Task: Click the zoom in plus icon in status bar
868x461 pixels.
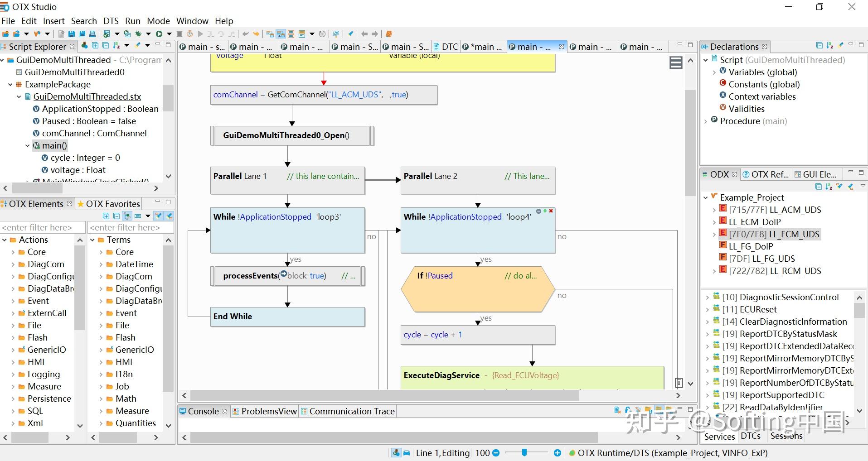Action: coord(558,453)
